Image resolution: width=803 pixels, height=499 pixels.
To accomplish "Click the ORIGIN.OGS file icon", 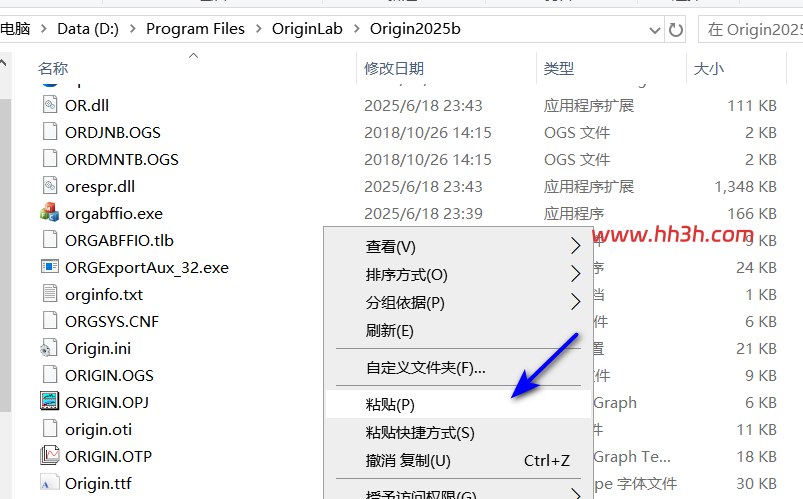I will pos(50,375).
